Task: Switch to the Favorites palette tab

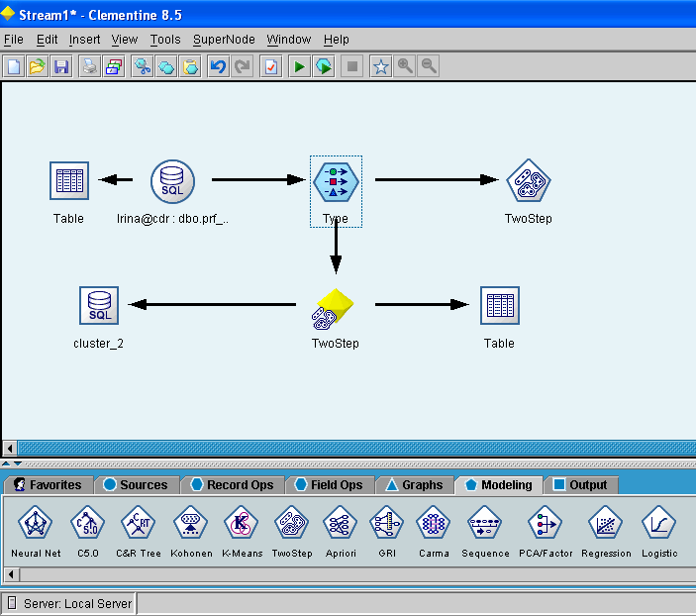Action: click(48, 485)
